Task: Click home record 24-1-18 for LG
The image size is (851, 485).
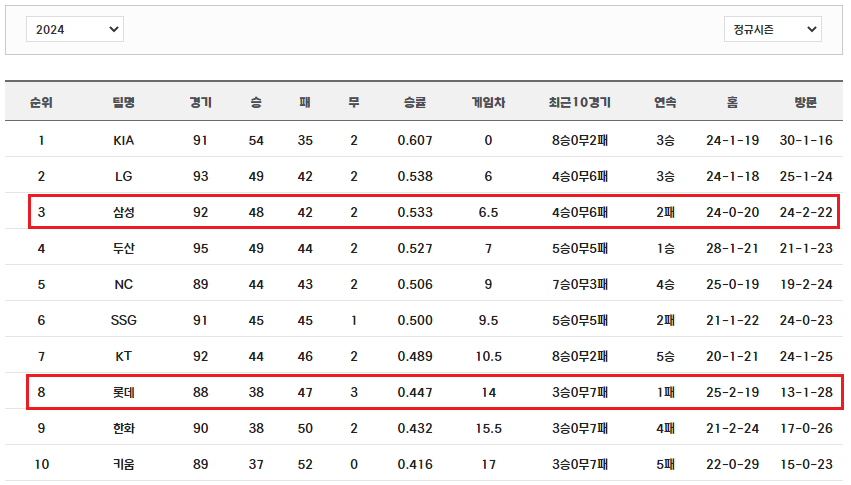Action: point(733,176)
